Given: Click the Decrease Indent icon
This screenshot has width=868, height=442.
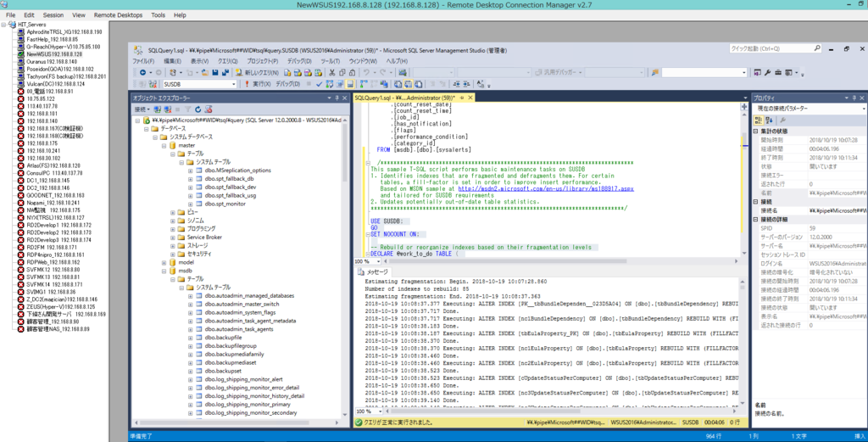Looking at the screenshot, I should click(x=456, y=84).
